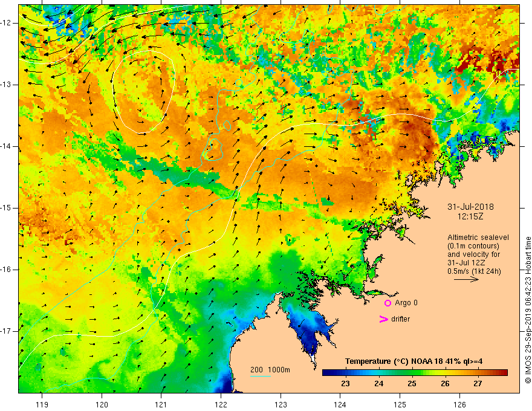Click latitude axis label -14

pyautogui.click(x=6, y=146)
